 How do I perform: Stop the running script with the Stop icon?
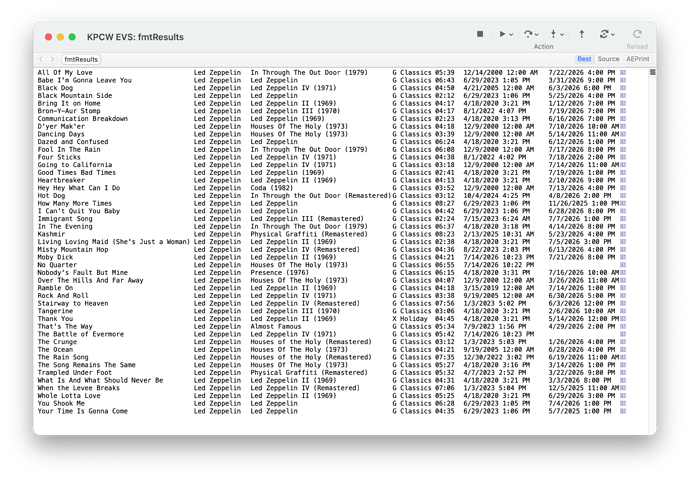click(x=480, y=34)
